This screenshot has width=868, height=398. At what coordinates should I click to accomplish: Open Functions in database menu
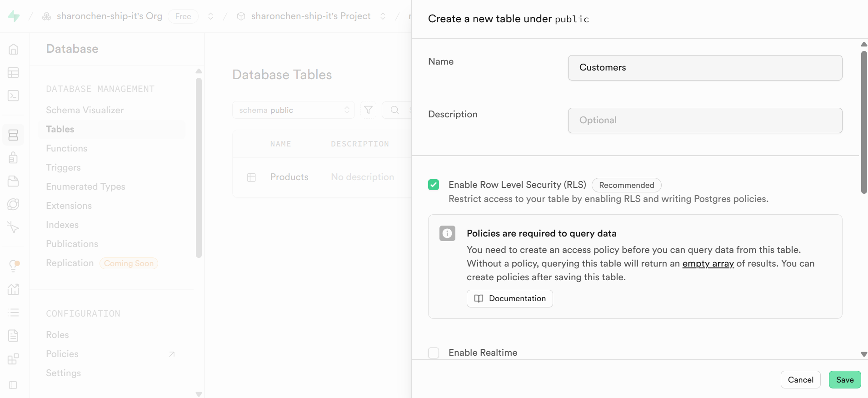(66, 148)
